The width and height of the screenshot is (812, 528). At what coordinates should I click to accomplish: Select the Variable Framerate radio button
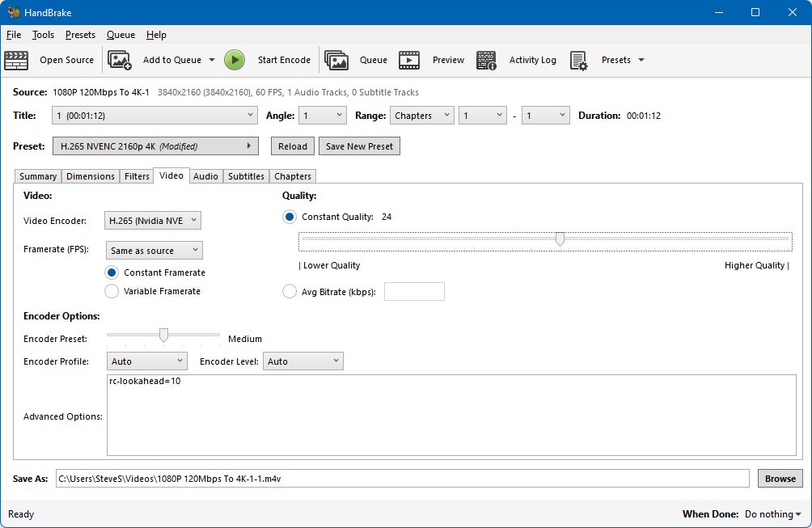pyautogui.click(x=112, y=291)
